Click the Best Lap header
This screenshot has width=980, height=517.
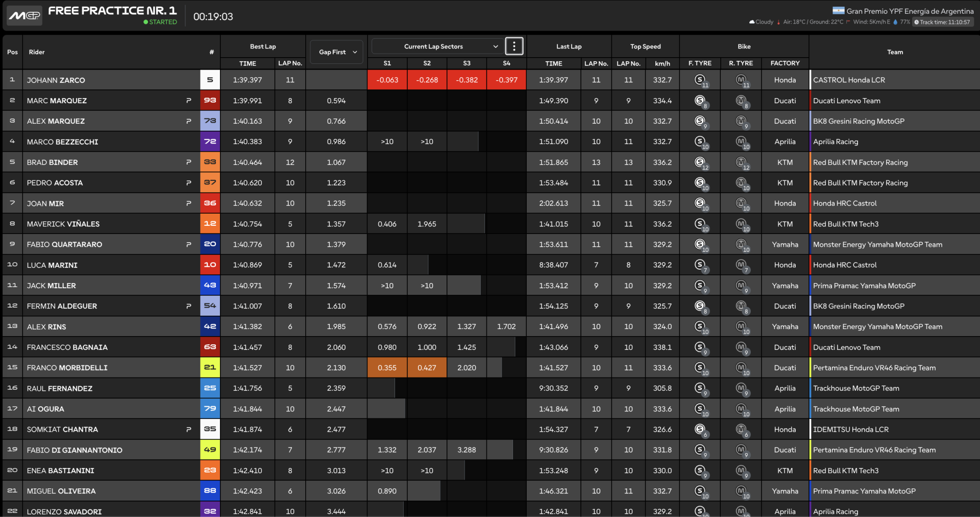(x=263, y=46)
